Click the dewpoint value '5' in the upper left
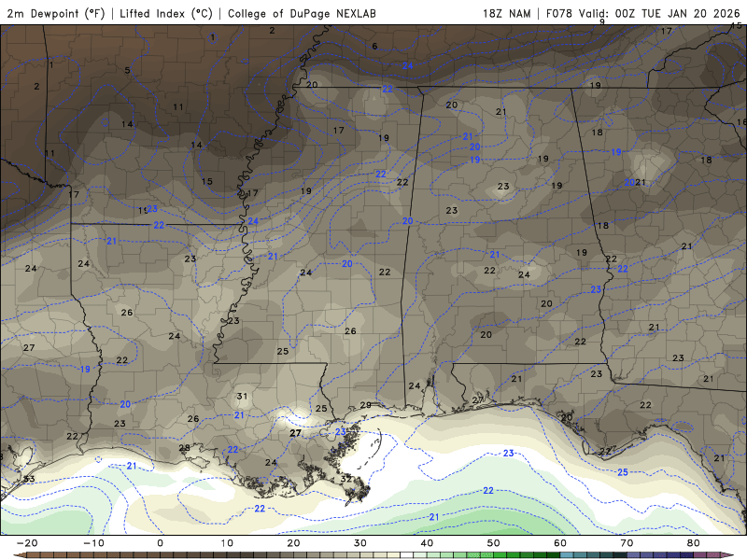 (127, 71)
